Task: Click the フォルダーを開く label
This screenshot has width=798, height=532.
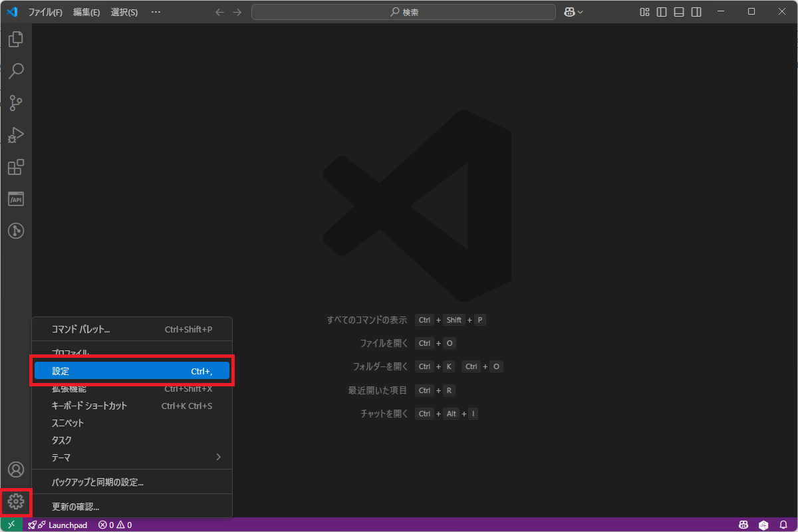Action: pyautogui.click(x=380, y=366)
